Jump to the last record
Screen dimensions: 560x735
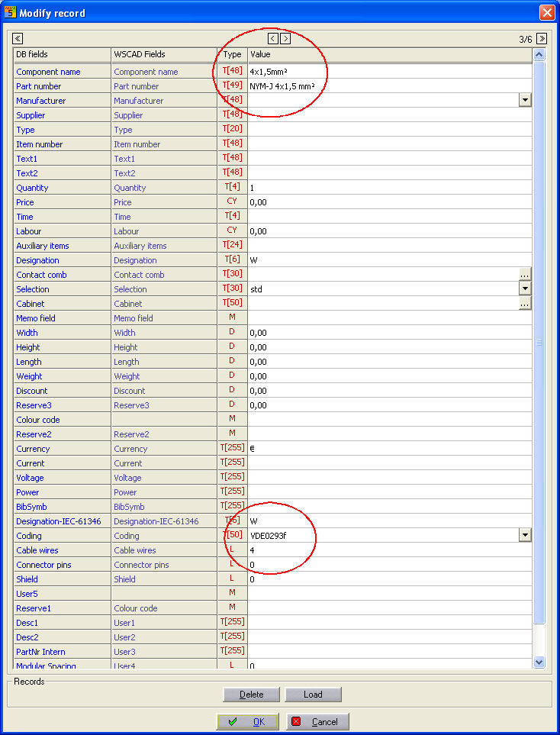(541, 38)
